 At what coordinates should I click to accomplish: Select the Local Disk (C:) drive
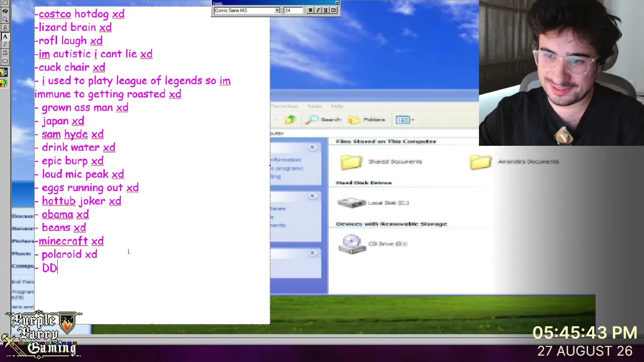point(373,203)
